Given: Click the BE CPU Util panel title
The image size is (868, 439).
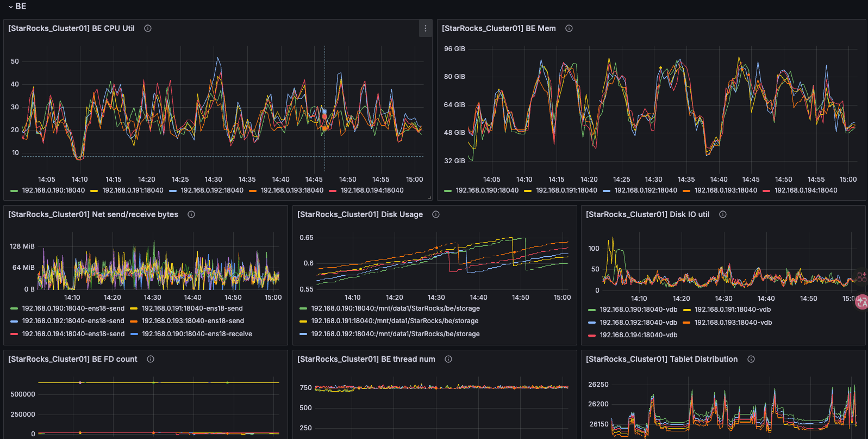Looking at the screenshot, I should tap(71, 28).
